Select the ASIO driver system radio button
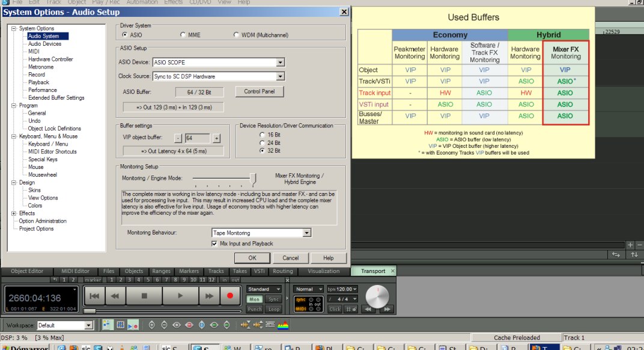 tap(125, 35)
